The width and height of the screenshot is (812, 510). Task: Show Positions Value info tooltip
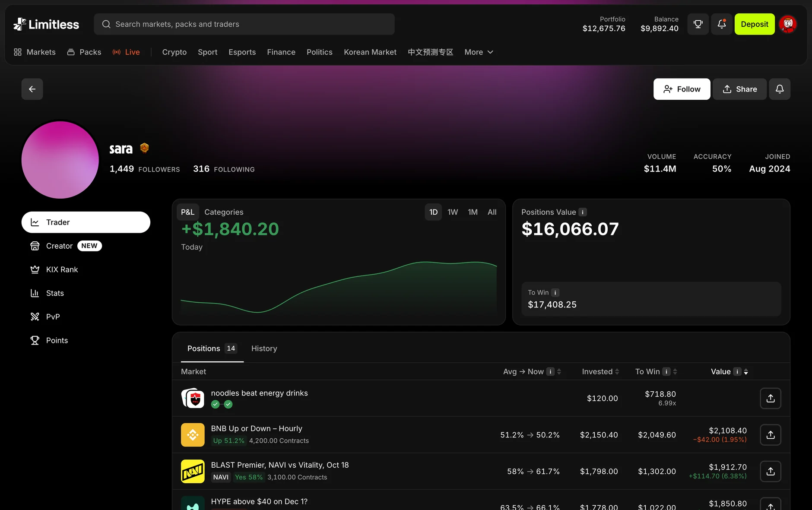point(583,212)
